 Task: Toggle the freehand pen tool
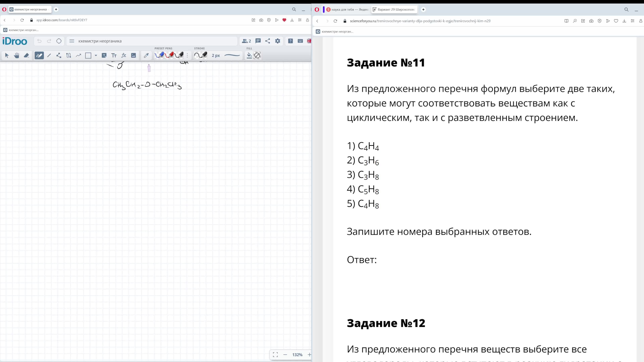coord(39,55)
